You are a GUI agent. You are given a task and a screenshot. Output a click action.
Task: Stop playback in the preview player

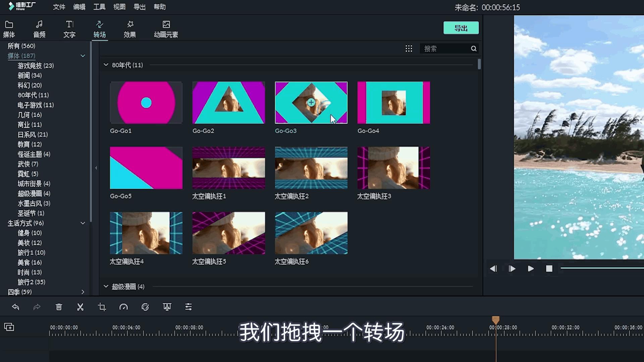[x=549, y=268]
